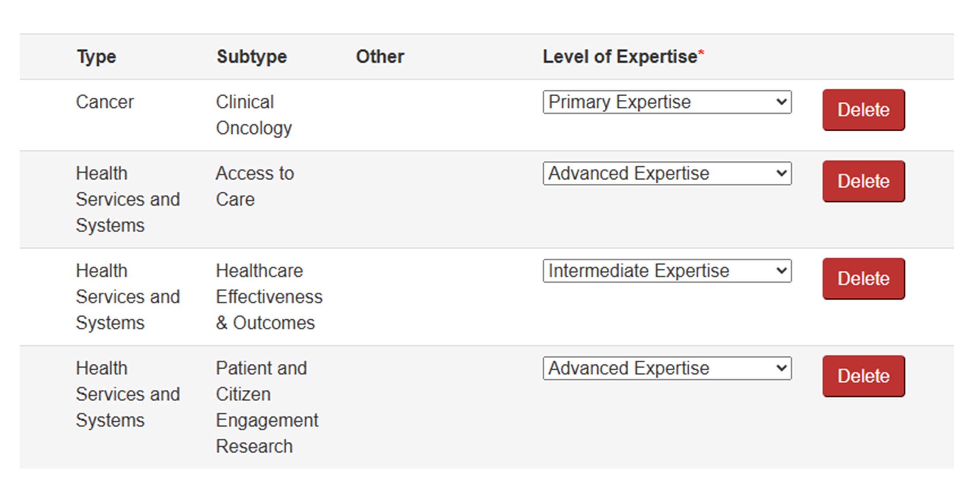Screen dimensions: 980x485
Task: Select the Cancer type cell
Action: coord(104,102)
